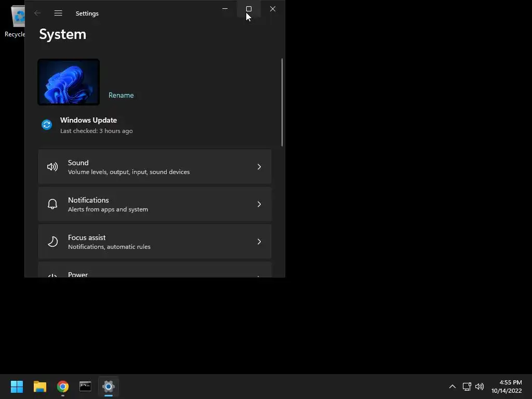The height and width of the screenshot is (399, 532).
Task: Show hidden system tray icons
Action: (453, 387)
